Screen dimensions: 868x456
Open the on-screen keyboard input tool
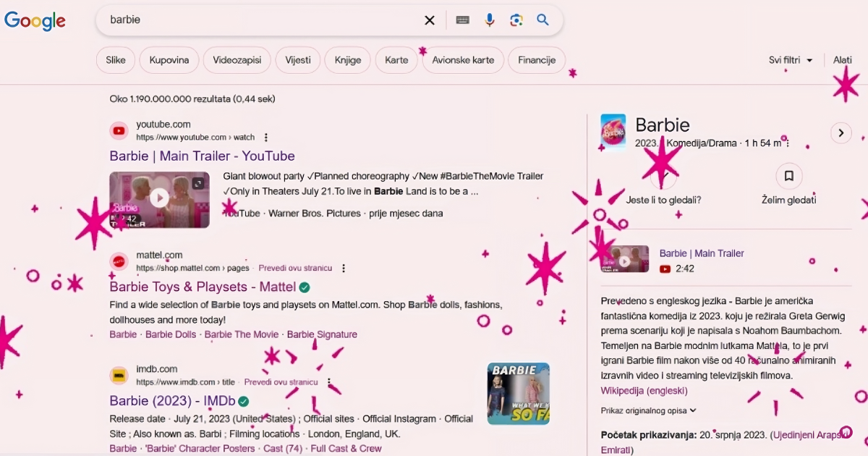click(463, 20)
